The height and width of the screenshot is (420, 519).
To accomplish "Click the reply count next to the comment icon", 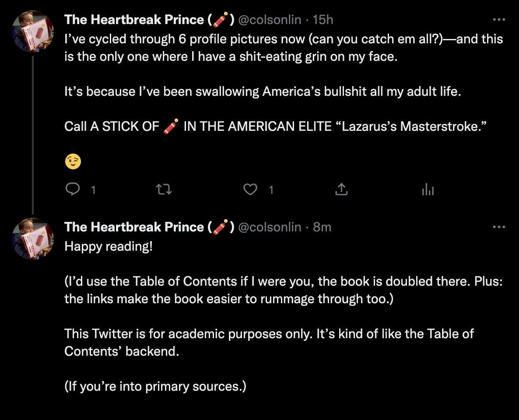I will (93, 189).
